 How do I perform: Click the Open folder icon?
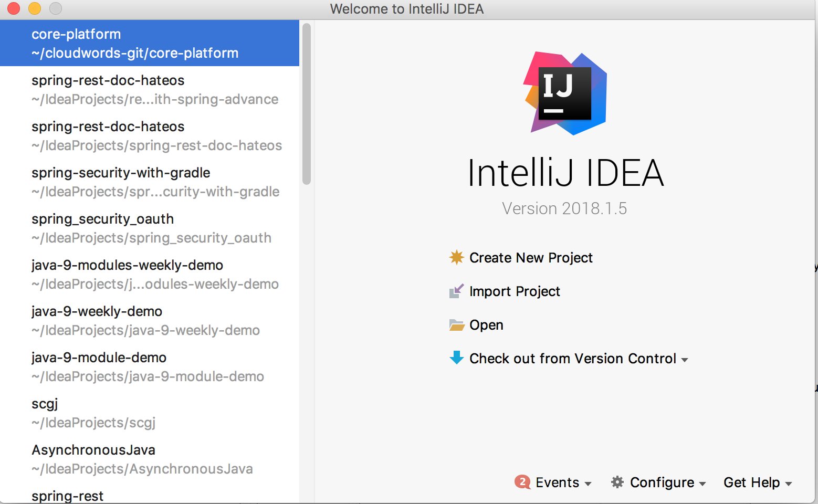pos(457,325)
